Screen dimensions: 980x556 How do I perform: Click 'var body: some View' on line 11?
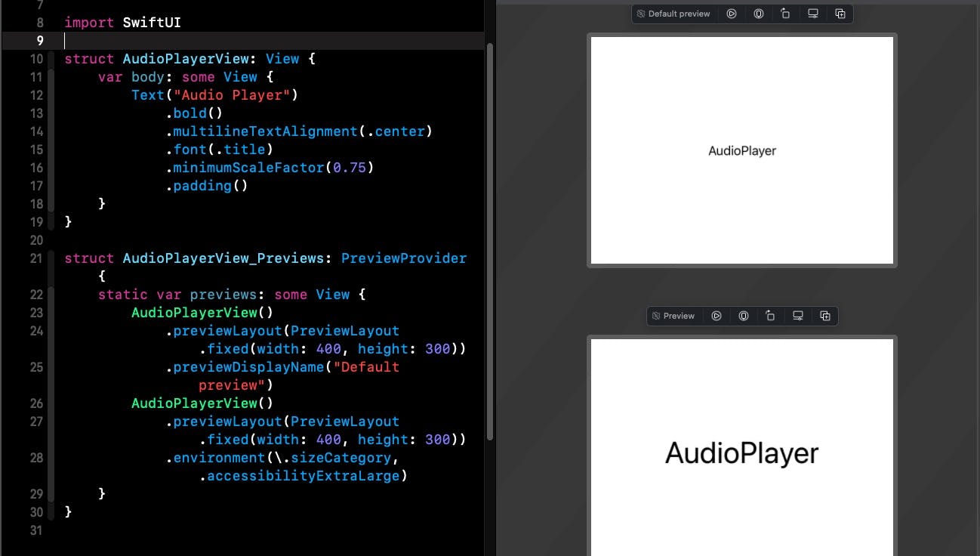tap(177, 77)
